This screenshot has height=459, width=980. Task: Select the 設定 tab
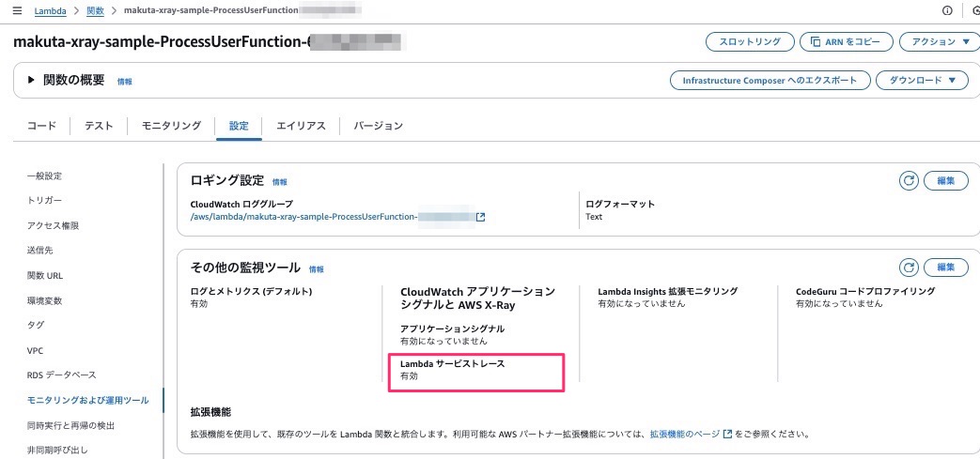coord(239,126)
